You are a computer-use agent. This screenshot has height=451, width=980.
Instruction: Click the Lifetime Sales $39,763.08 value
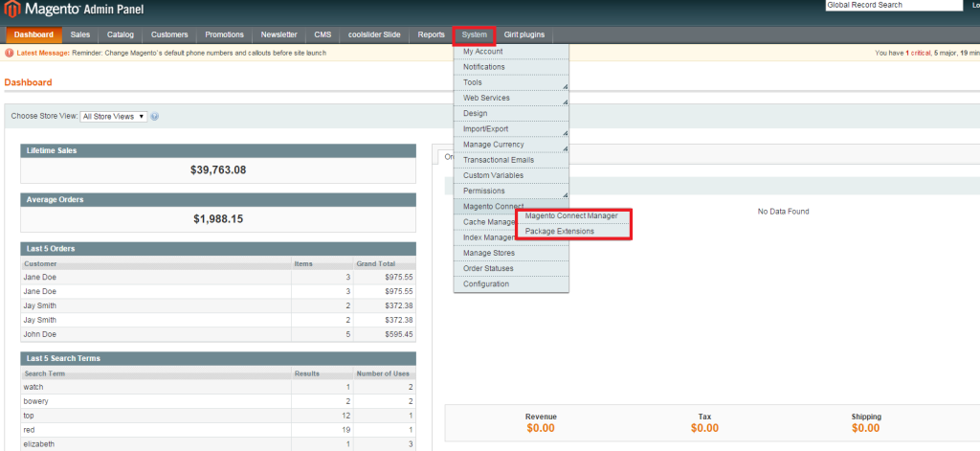coord(218,169)
